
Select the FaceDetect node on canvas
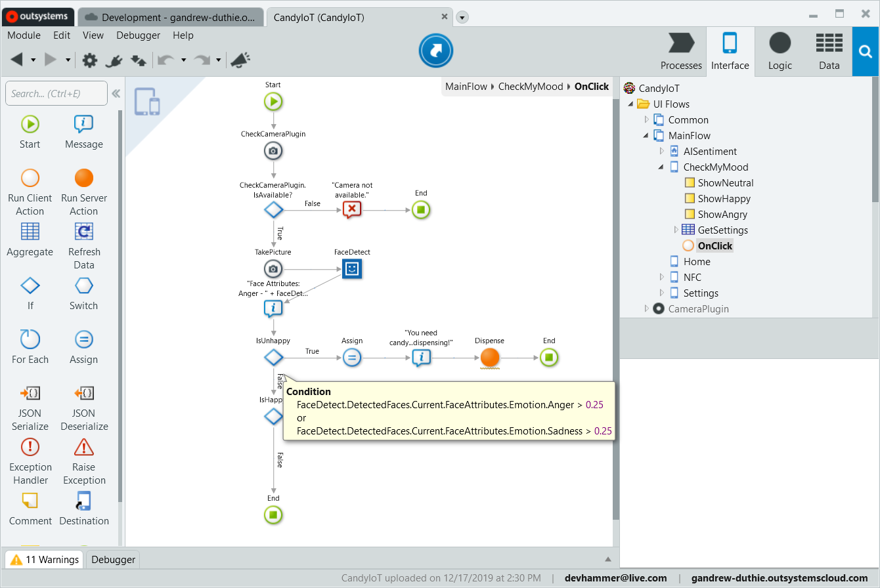(x=352, y=268)
